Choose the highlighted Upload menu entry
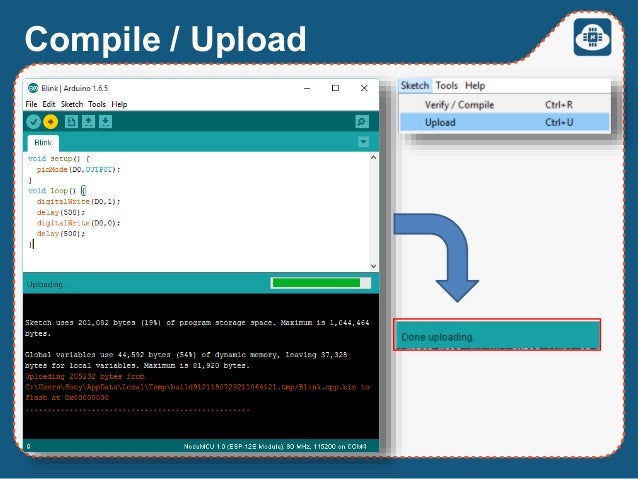638x479 pixels. tap(505, 122)
